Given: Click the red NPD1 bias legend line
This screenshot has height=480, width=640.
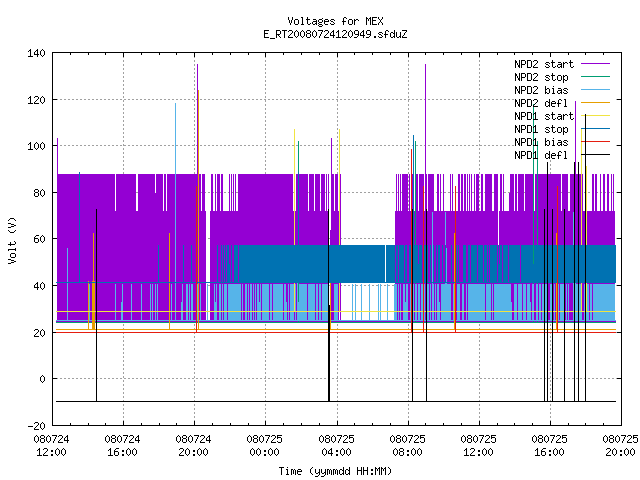Looking at the screenshot, I should (x=595, y=142).
